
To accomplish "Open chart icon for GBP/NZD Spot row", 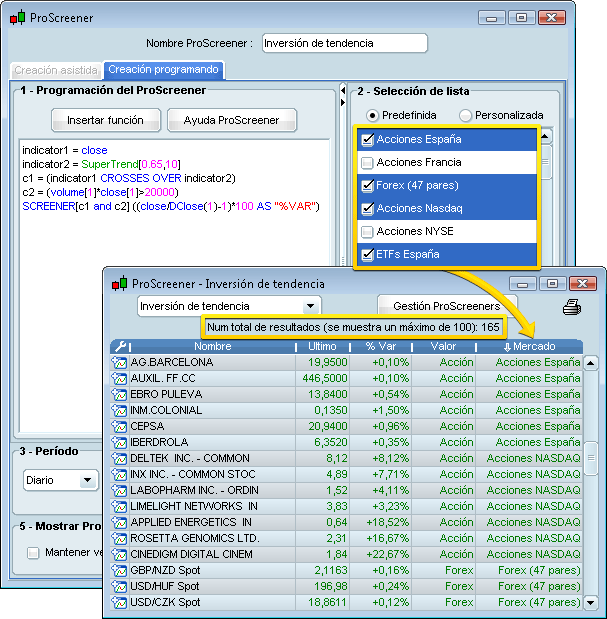I will tap(119, 570).
